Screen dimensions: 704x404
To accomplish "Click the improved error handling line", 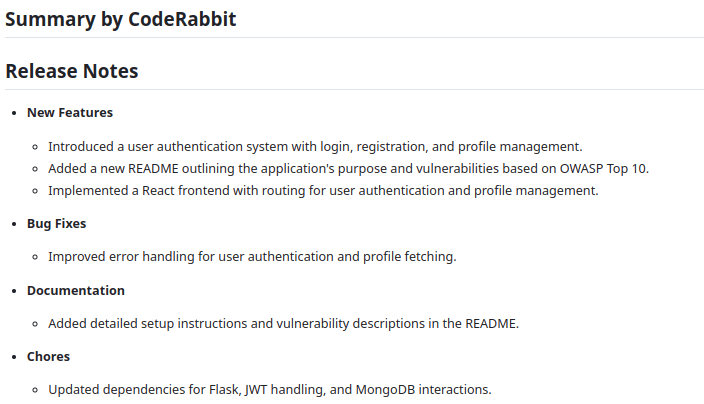I will click(x=252, y=257).
